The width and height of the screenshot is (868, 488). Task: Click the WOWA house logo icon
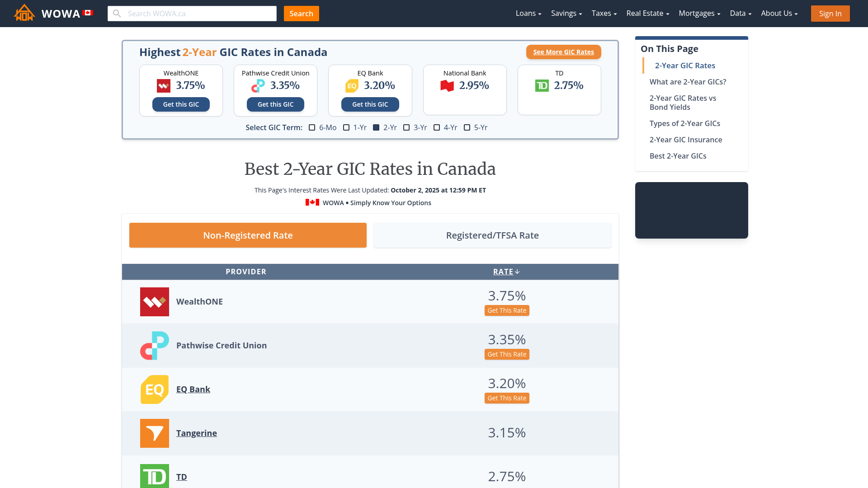(24, 13)
